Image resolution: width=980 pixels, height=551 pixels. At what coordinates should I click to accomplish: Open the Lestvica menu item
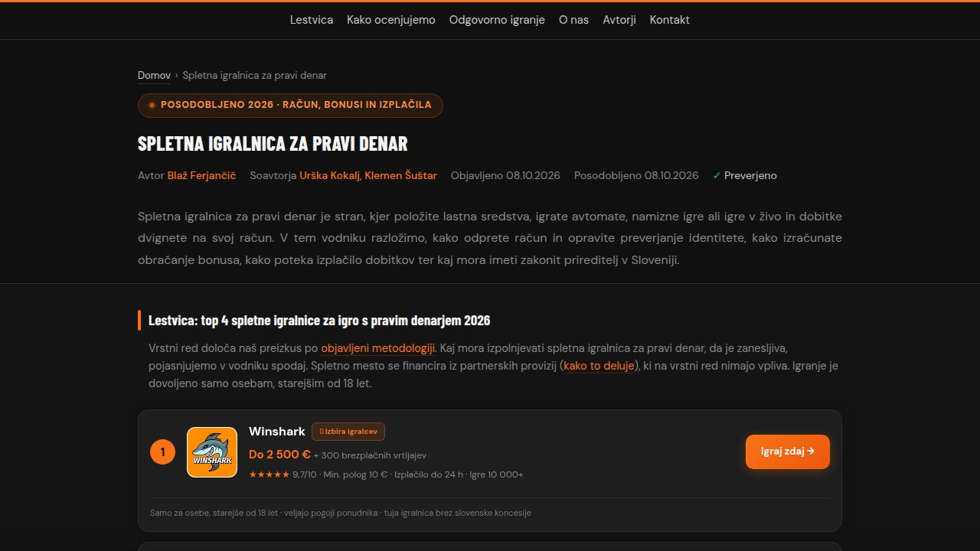pyautogui.click(x=312, y=20)
